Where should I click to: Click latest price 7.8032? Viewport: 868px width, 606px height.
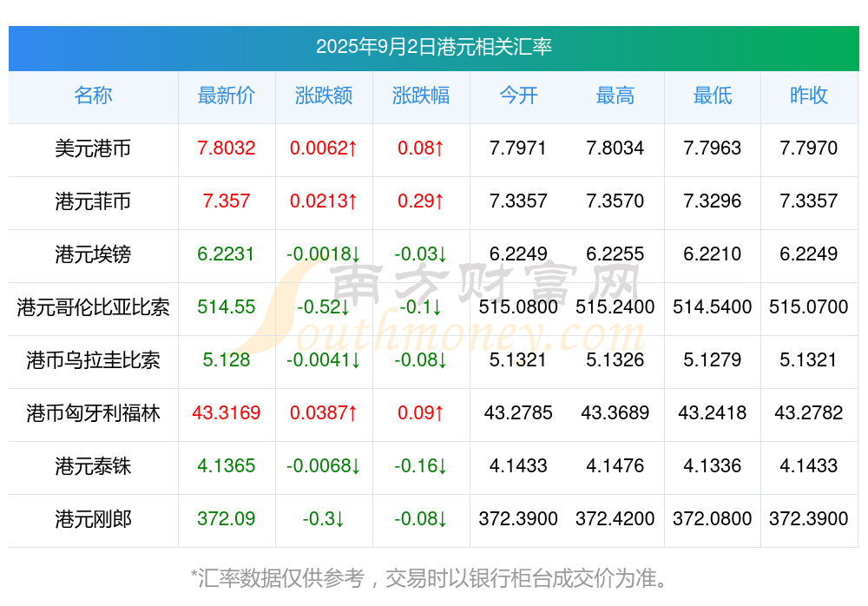[x=227, y=148]
